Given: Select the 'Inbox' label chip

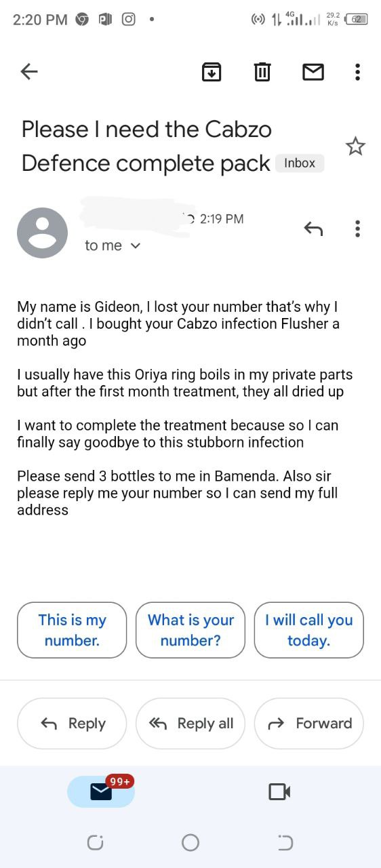Looking at the screenshot, I should click(x=300, y=163).
